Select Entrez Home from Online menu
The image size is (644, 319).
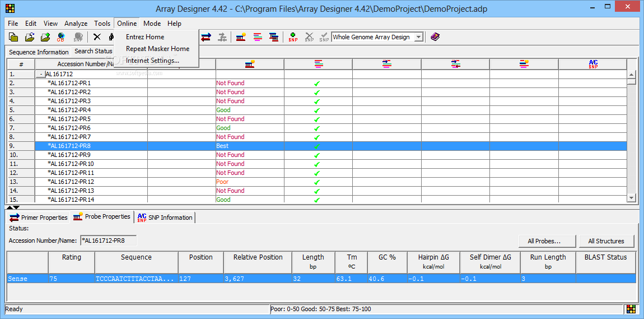pyautogui.click(x=145, y=37)
